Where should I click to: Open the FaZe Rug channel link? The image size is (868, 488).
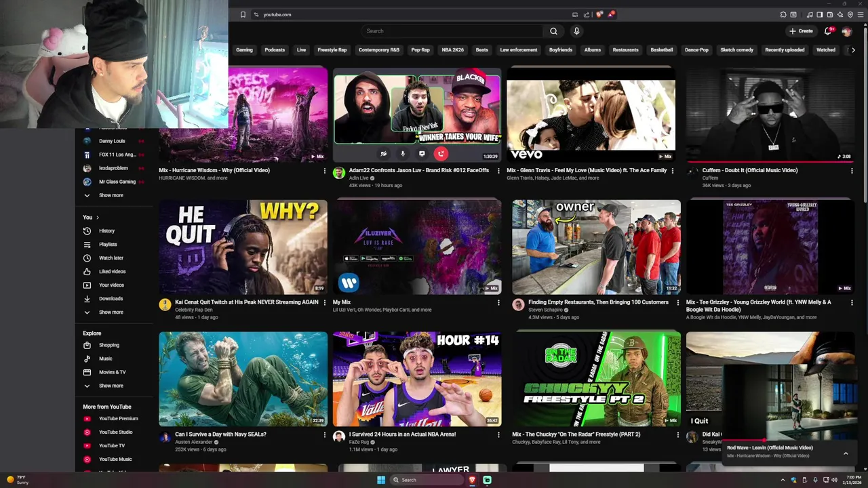pyautogui.click(x=359, y=442)
